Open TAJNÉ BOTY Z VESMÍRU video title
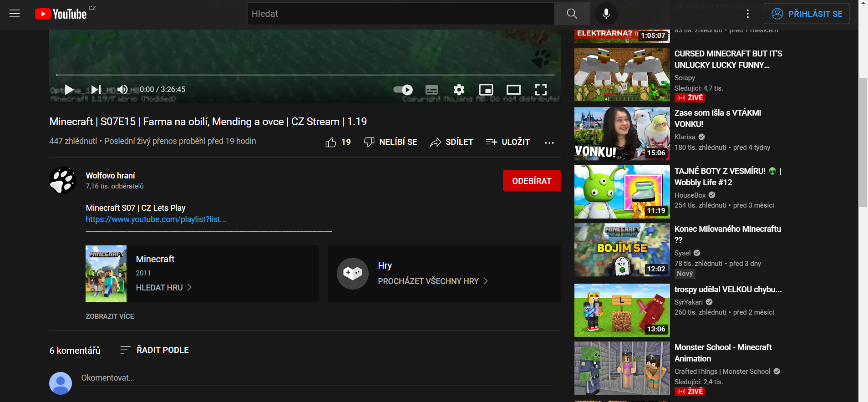The width and height of the screenshot is (868, 402). click(x=728, y=177)
